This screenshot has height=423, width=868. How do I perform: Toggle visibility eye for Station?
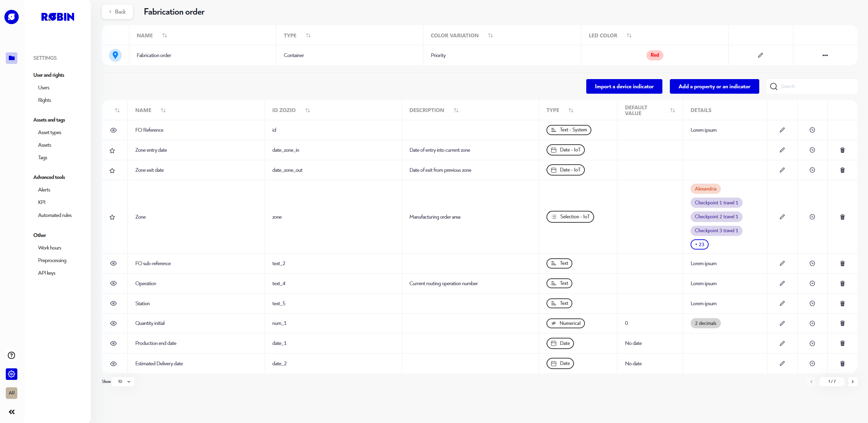114,304
